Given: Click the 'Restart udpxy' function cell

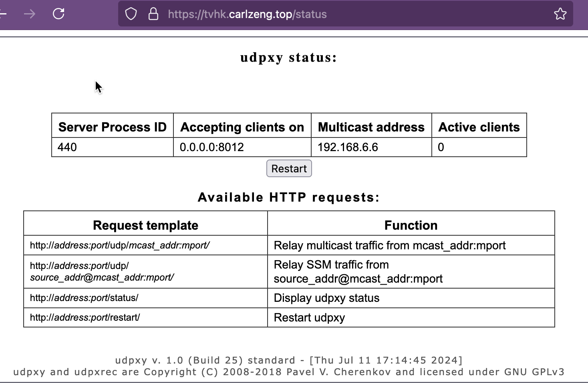Looking at the screenshot, I should coord(411,317).
